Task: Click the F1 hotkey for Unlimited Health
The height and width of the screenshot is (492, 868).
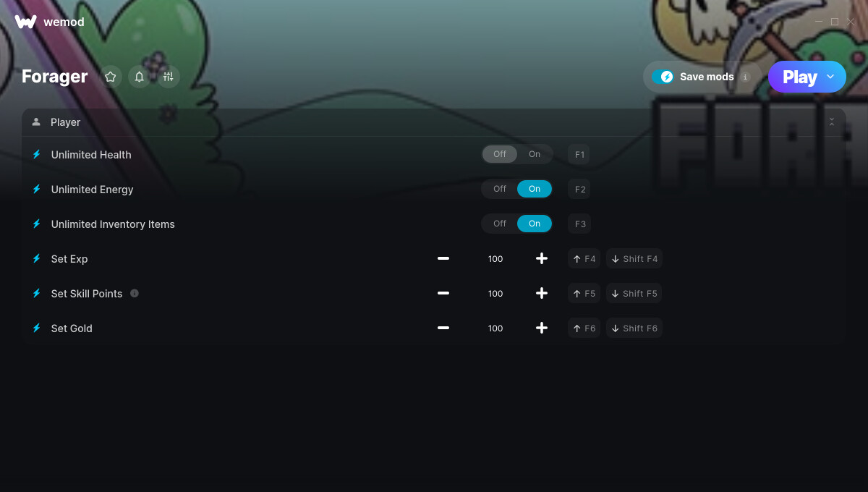Action: [579, 154]
